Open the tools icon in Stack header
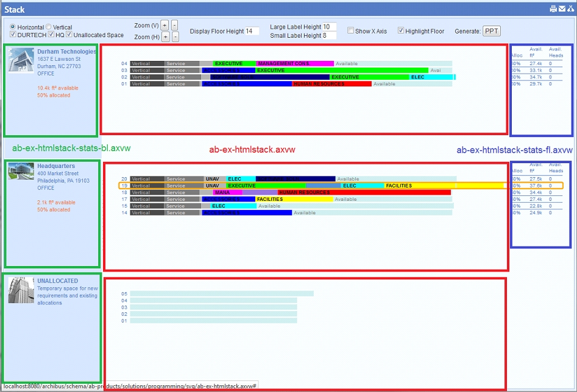 coord(570,9)
